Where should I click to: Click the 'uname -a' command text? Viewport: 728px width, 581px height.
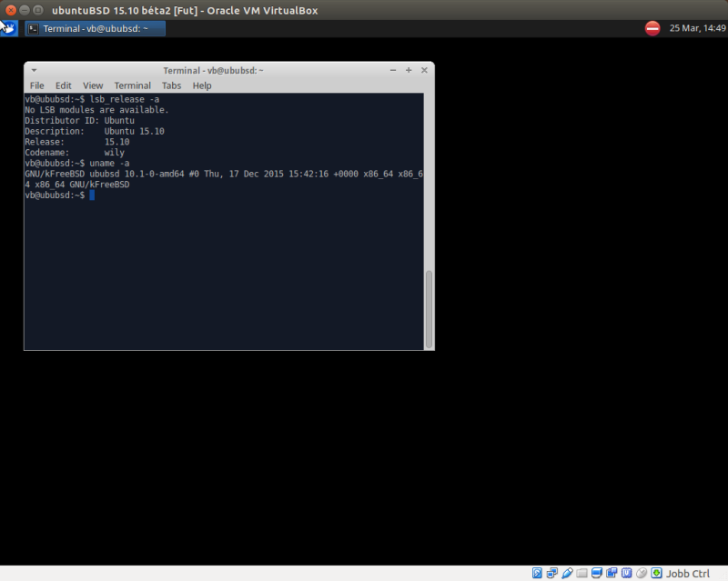[x=109, y=164]
